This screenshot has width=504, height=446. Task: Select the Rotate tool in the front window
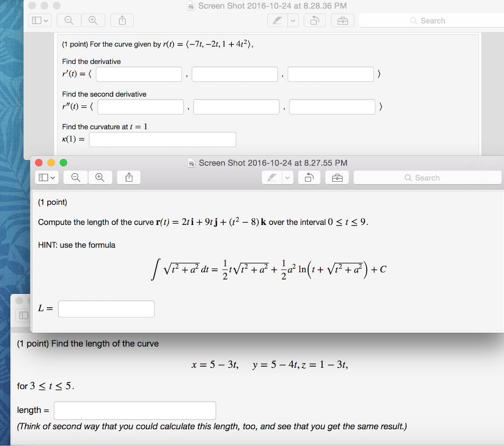pyautogui.click(x=309, y=177)
